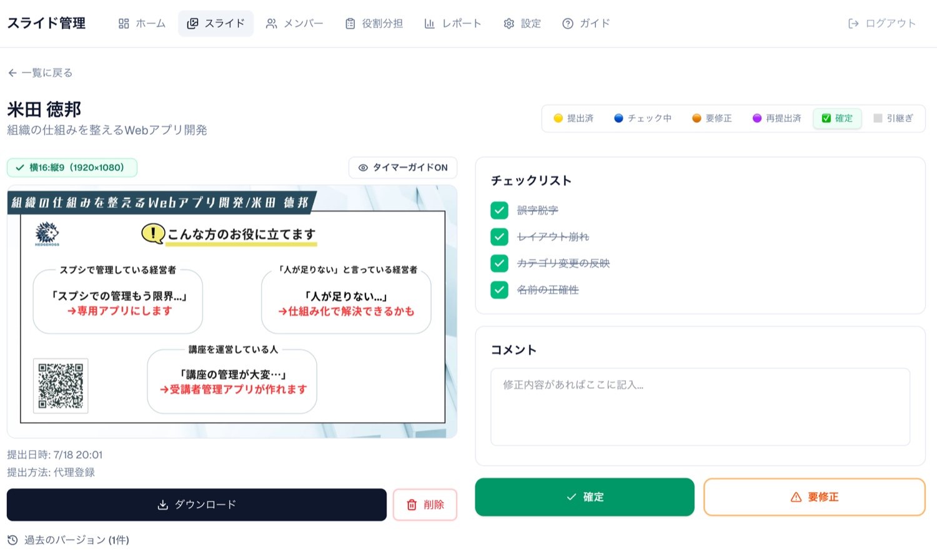Toggle the カテゴリ変更の反映 checkbox
Viewport: 937px width, 560px height.
499,263
